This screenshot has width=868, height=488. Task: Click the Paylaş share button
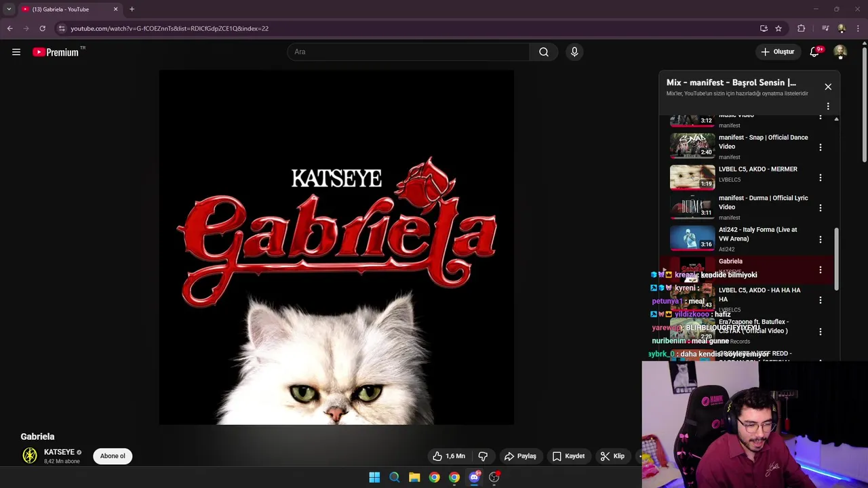(520, 456)
